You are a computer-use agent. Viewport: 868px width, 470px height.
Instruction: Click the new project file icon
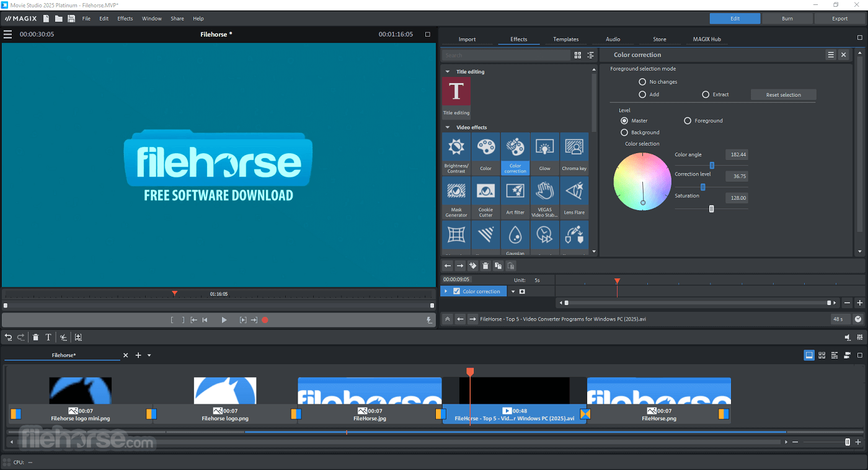[x=46, y=19]
